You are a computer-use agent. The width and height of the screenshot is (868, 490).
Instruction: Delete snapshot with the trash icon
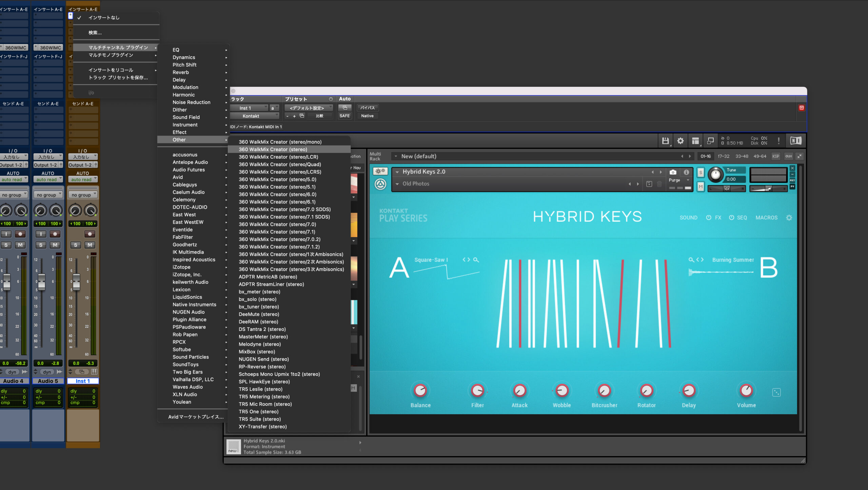659,184
